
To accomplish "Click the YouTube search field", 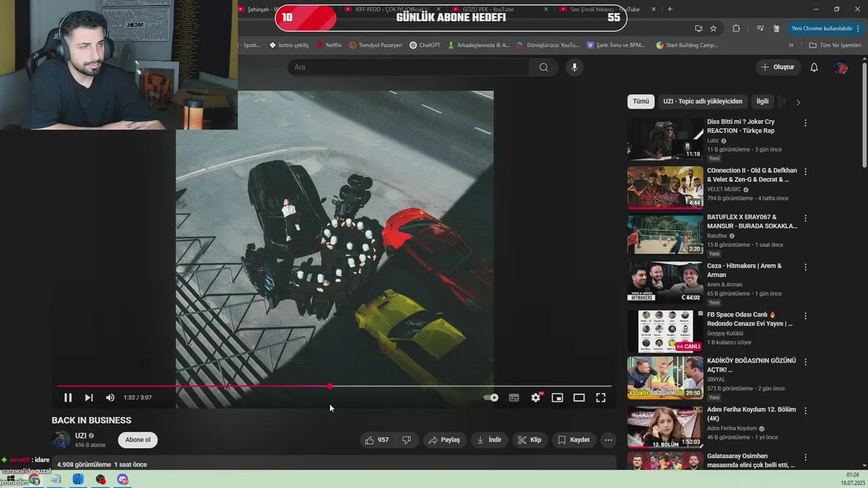I will click(x=409, y=67).
